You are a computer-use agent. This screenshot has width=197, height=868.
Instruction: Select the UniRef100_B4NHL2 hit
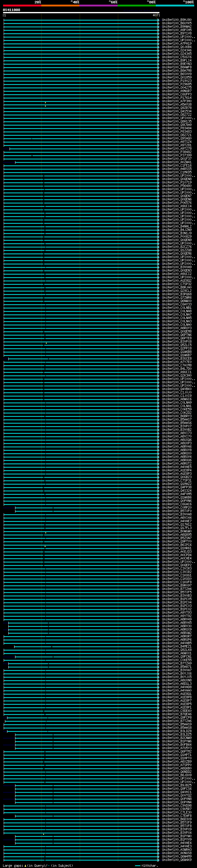click(177, 227)
